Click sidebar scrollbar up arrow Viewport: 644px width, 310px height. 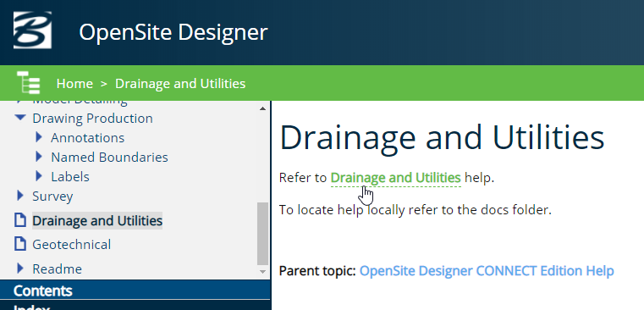[x=263, y=108]
